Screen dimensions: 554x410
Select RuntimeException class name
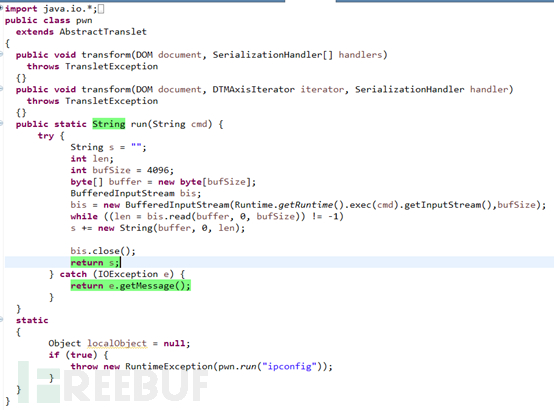tap(169, 367)
